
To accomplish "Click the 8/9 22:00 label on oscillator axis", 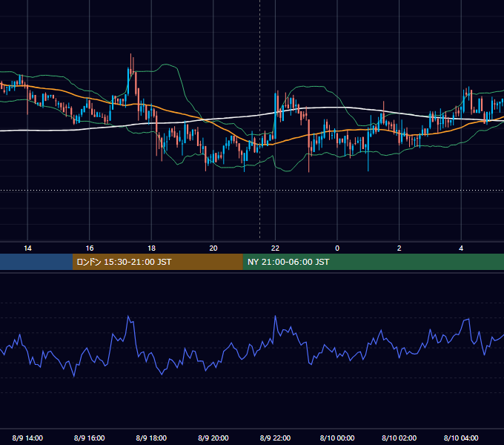I will (x=275, y=438).
